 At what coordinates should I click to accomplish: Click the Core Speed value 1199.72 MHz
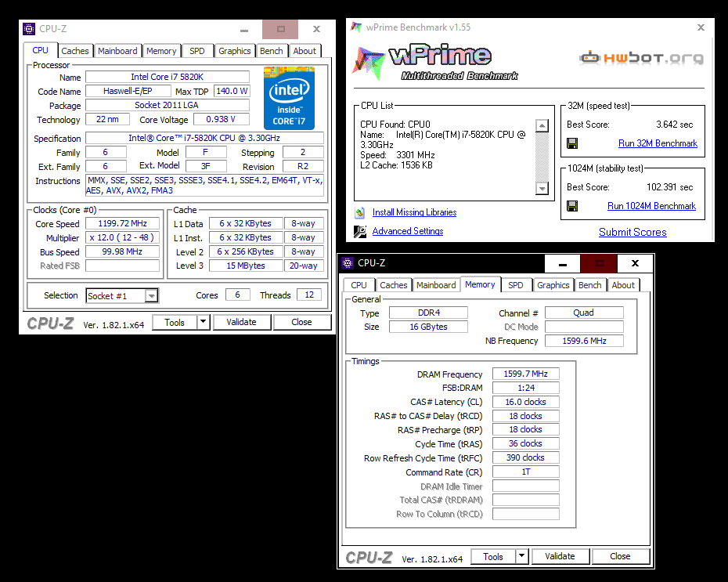(x=123, y=223)
